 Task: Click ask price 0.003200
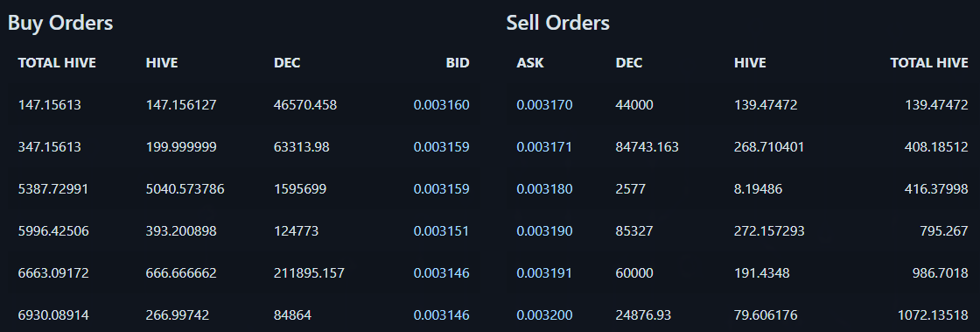click(x=544, y=315)
